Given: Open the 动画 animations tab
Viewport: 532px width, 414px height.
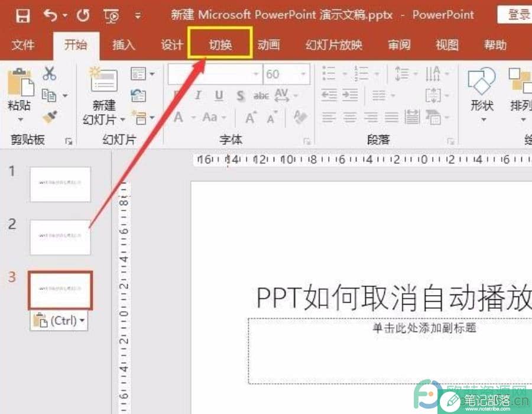Looking at the screenshot, I should (268, 45).
